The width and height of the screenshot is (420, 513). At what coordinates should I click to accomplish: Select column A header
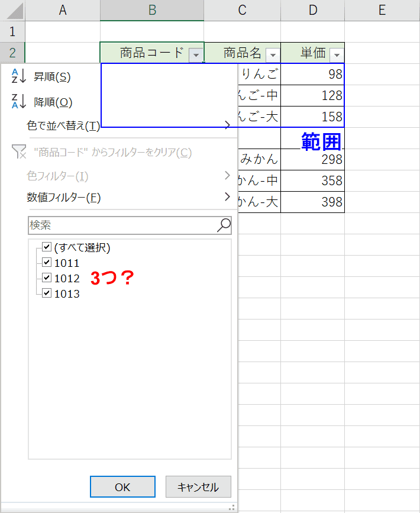63,10
